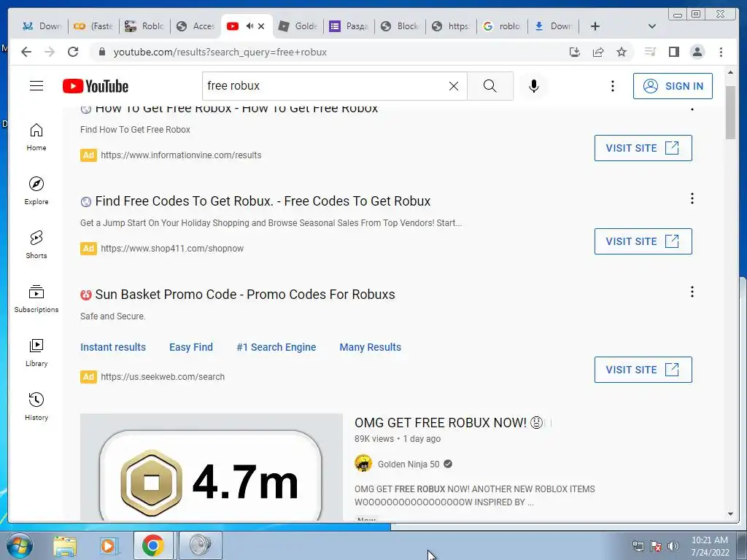Open the Chrome profile avatar icon
Screen dimensions: 747x560
tap(697, 52)
